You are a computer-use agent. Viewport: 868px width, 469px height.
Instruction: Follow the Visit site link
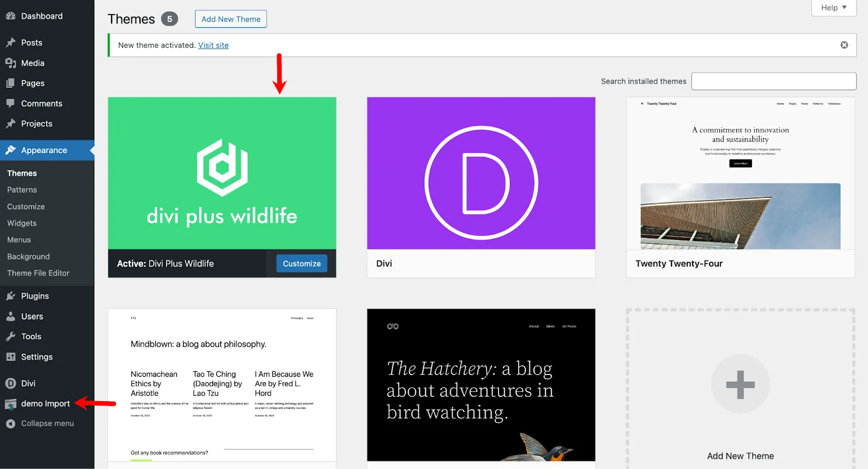point(213,45)
